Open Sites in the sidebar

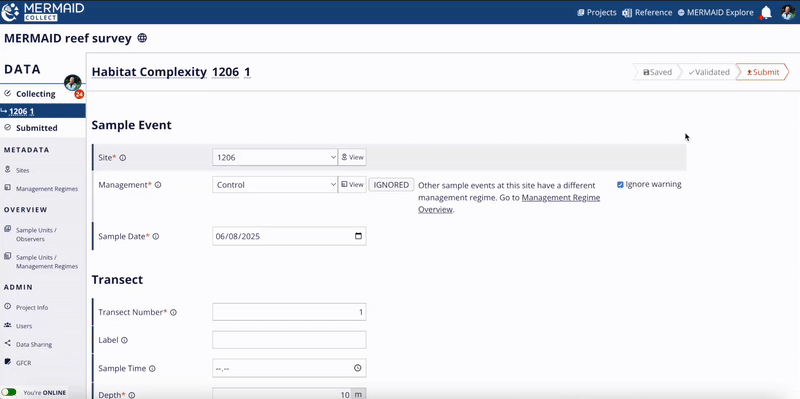tap(22, 170)
